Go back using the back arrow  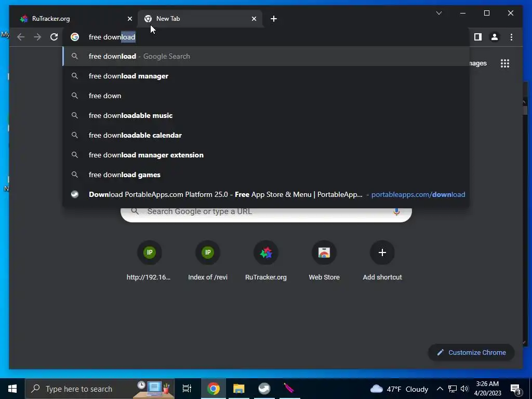pyautogui.click(x=21, y=37)
